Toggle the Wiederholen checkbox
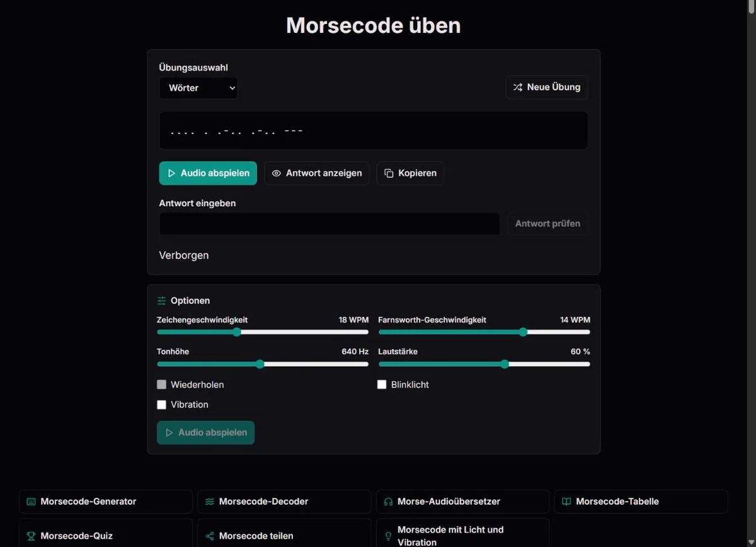756x547 pixels. coord(162,384)
